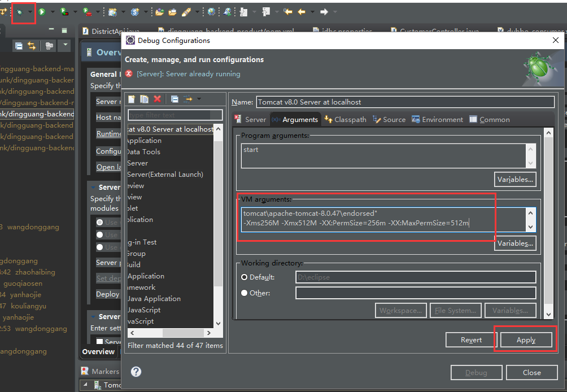This screenshot has height=392, width=567.
Task: Click the Forward navigation white arrow
Action: pyautogui.click(x=324, y=12)
